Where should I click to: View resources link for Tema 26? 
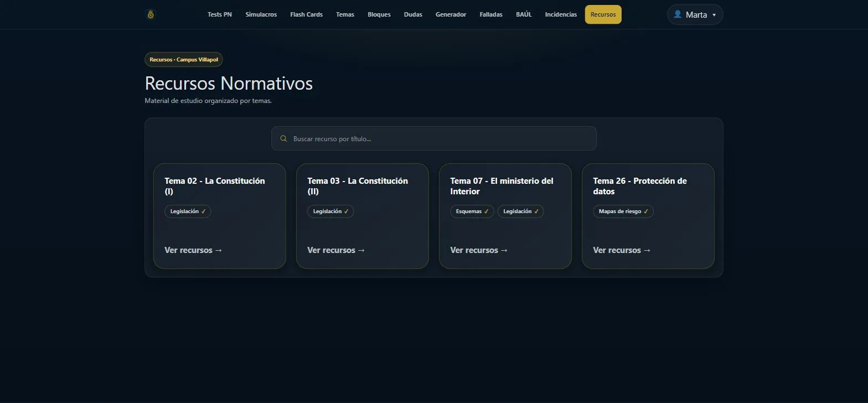622,250
